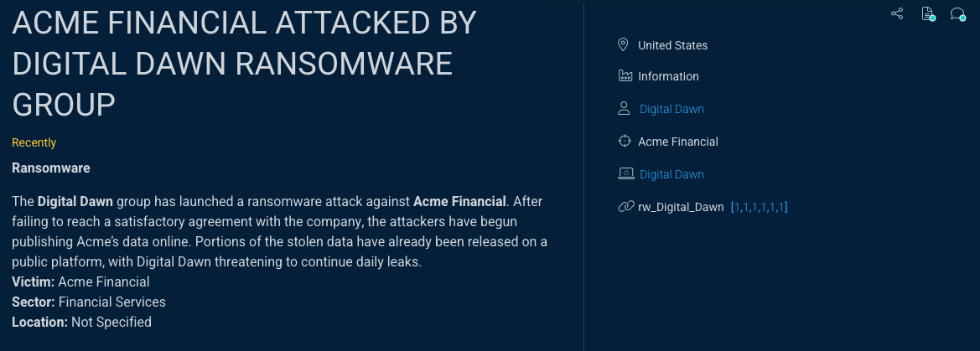Click the rw_Digital_Dawn label

pos(681,207)
